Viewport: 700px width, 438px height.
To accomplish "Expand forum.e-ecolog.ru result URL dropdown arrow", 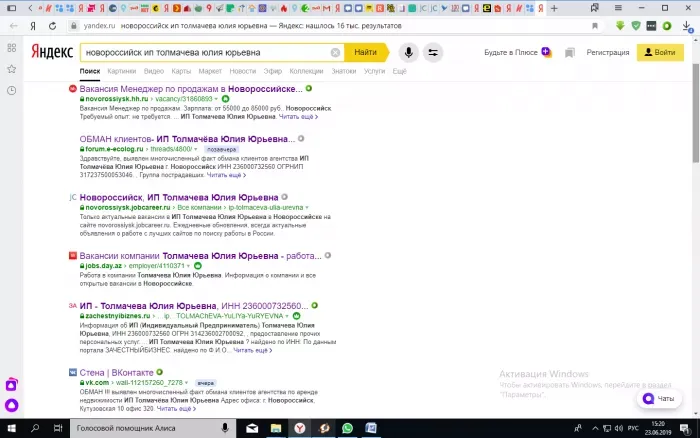I will pyautogui.click(x=196, y=149).
